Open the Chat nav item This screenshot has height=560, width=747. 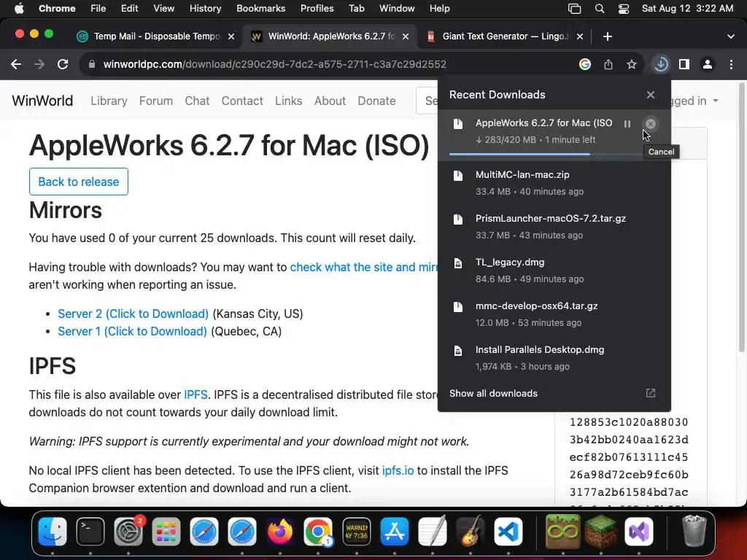[x=197, y=101]
